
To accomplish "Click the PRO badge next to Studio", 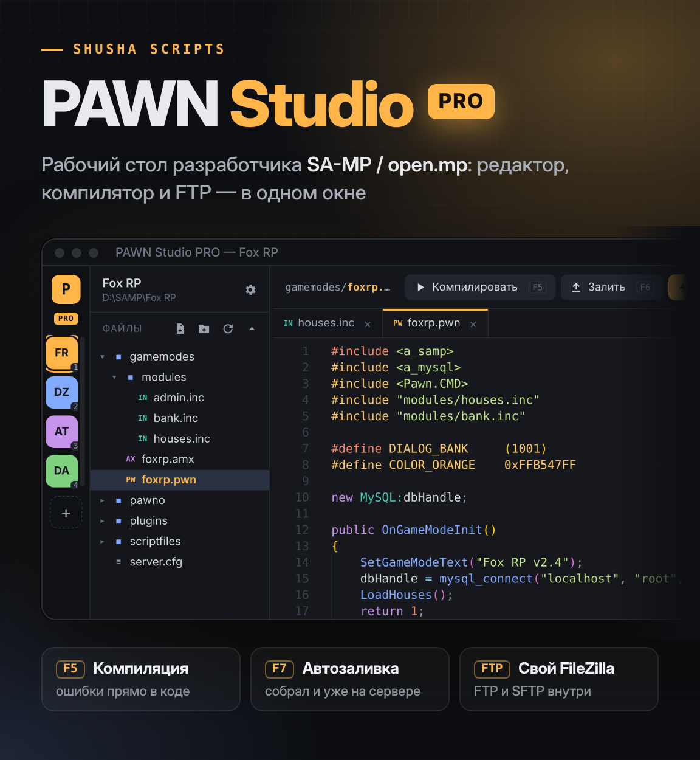I will pyautogui.click(x=461, y=101).
